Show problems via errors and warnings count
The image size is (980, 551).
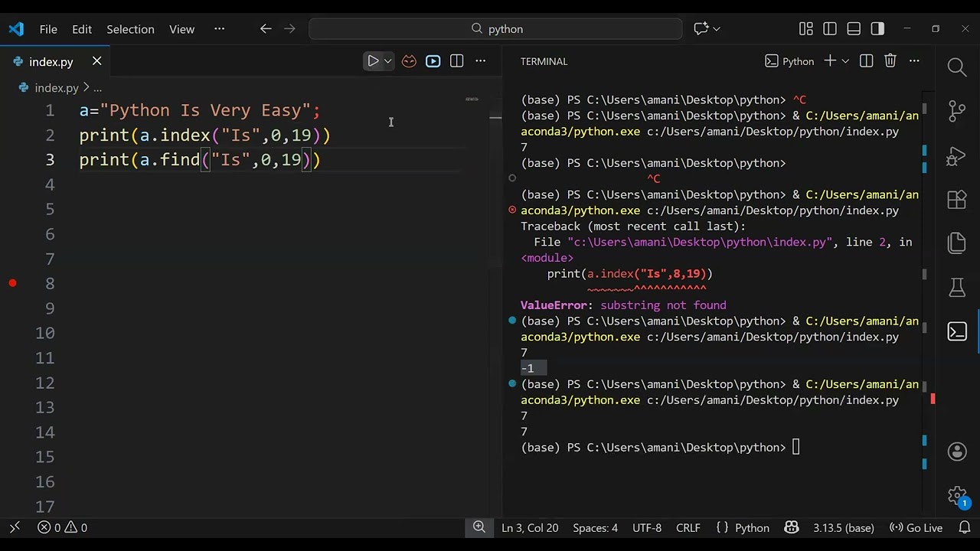(x=63, y=527)
